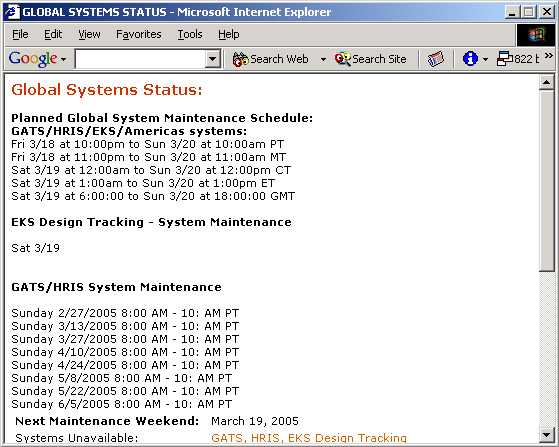Click the blue info icon
Screen dimensions: 559x447
470,58
